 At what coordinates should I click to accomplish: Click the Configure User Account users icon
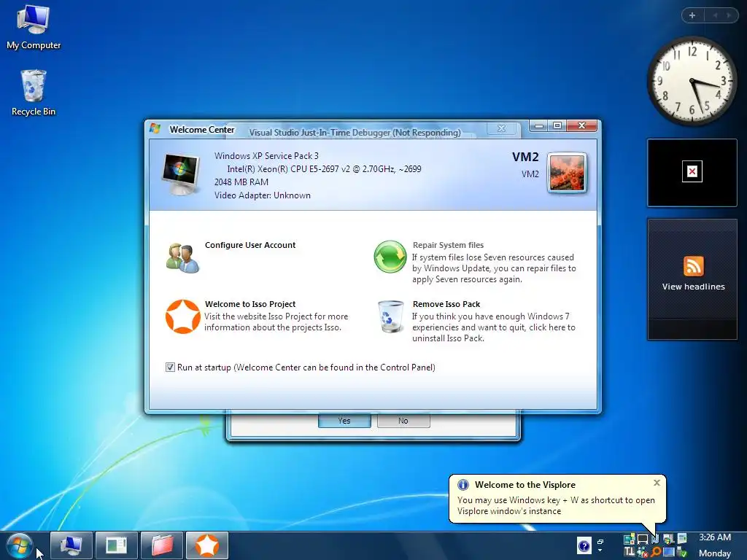tap(182, 257)
